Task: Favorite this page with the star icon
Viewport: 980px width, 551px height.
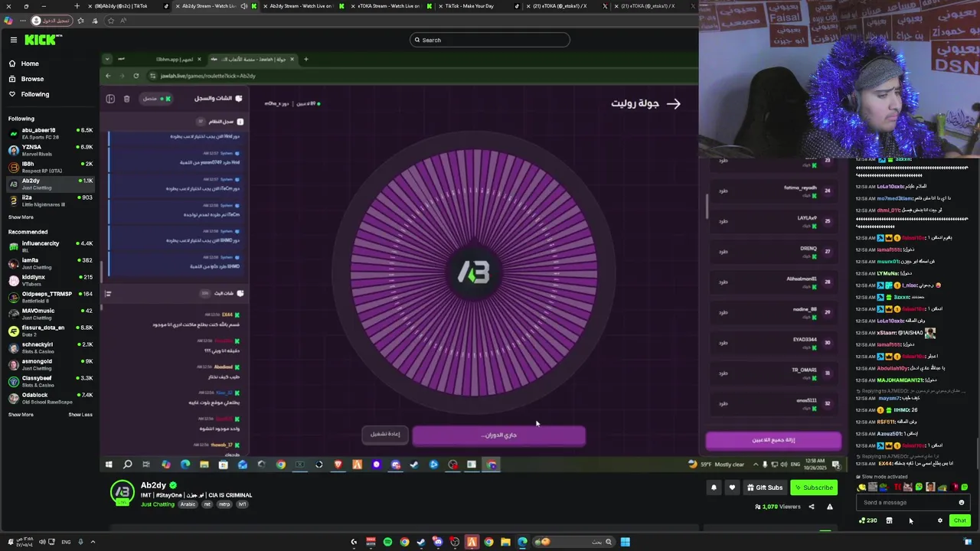Action: (x=111, y=21)
